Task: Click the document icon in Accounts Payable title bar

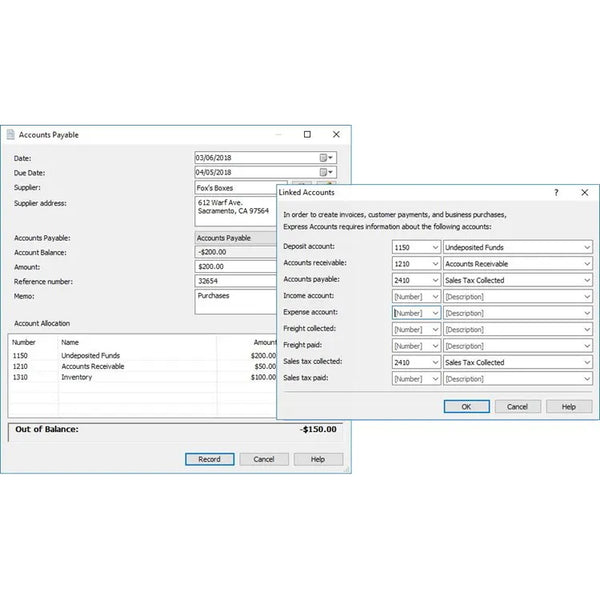Action: (11, 134)
